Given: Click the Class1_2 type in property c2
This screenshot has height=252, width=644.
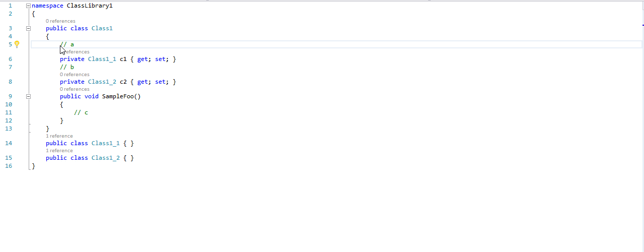Looking at the screenshot, I should pyautogui.click(x=102, y=82).
